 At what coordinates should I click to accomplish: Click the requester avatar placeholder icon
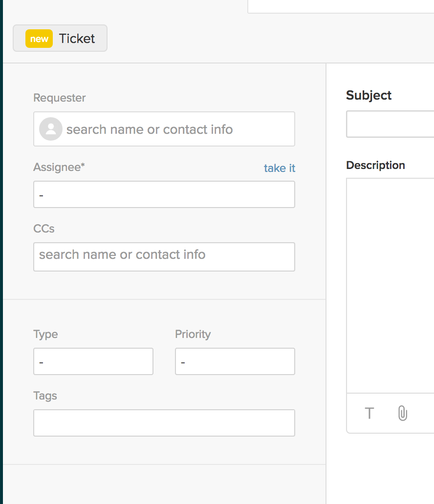click(x=50, y=129)
